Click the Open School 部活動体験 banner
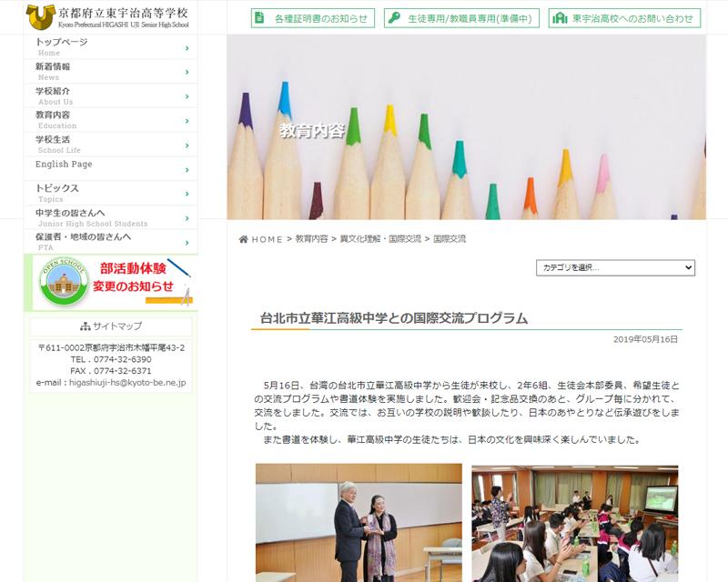The height and width of the screenshot is (582, 728). tap(111, 282)
